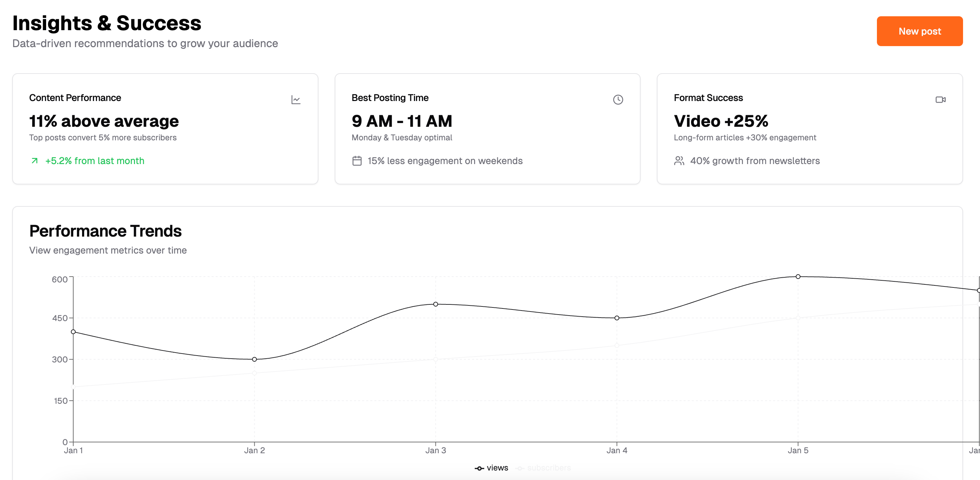Screen dimensions: 980x480
Task: Click the clock icon in Best Posting Time
Action: point(618,100)
